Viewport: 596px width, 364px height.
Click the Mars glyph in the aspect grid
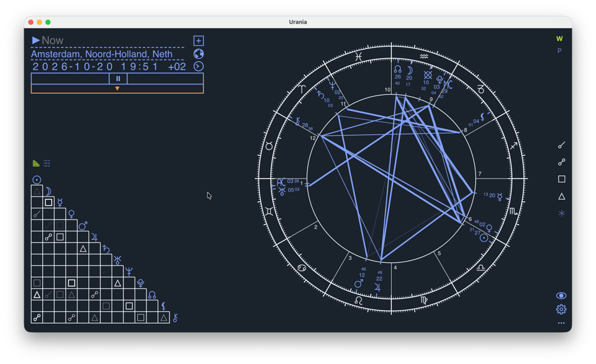(83, 226)
